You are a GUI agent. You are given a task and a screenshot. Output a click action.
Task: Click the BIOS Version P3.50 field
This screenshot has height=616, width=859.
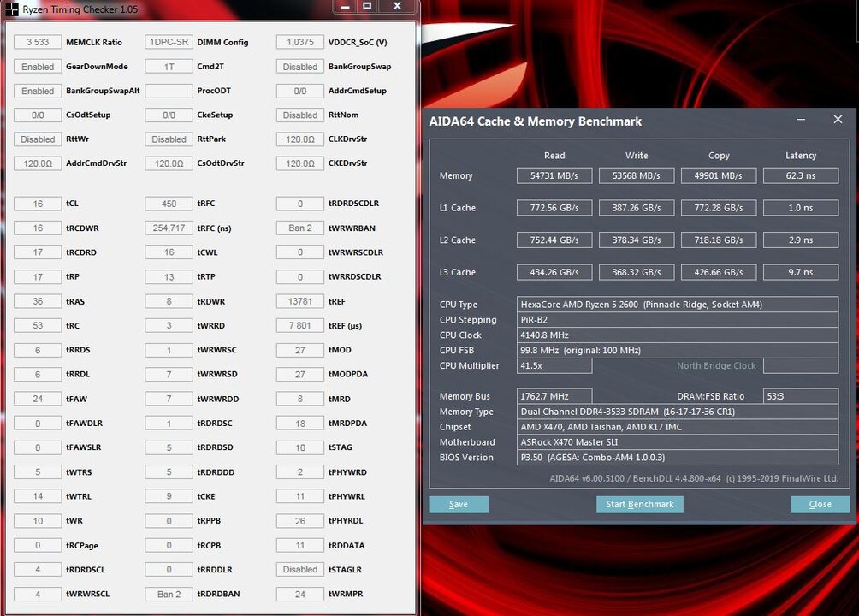click(678, 458)
